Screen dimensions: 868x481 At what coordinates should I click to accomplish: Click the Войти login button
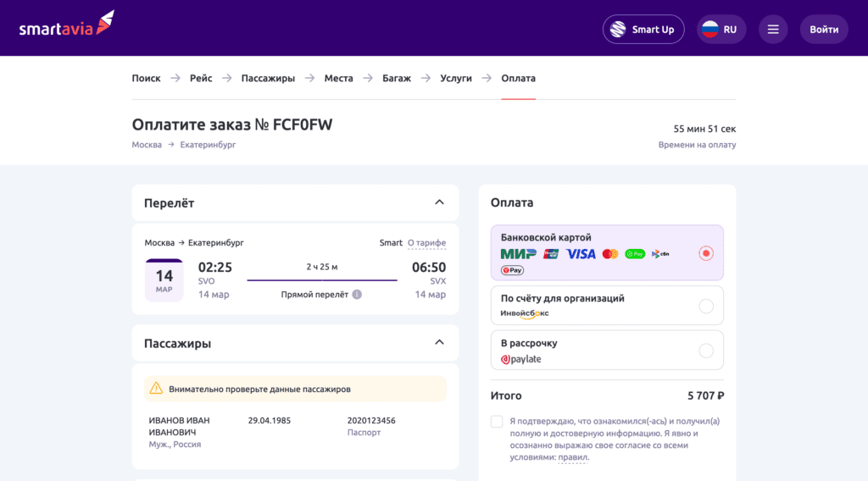(x=824, y=30)
